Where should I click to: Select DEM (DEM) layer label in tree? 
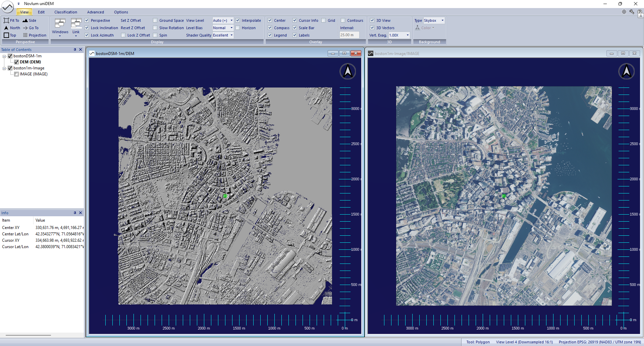[30, 62]
